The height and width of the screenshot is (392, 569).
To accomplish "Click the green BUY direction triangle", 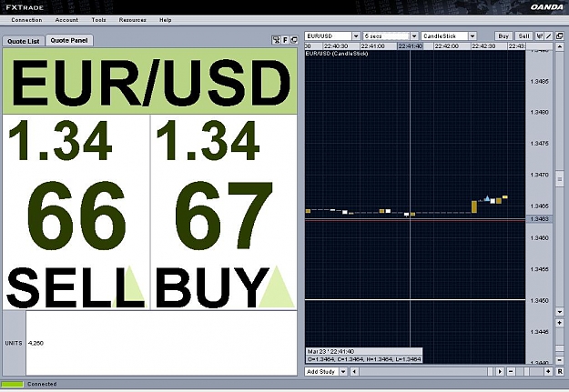I will (278, 286).
